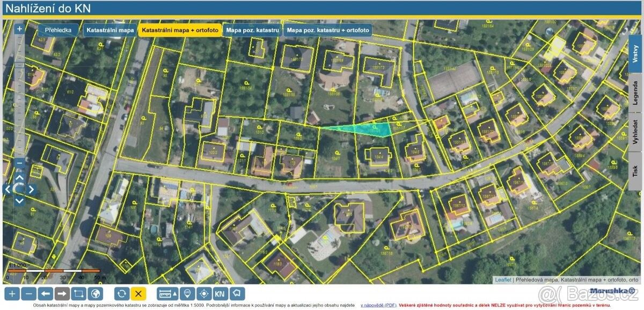Open the Přehledka overview panel
Screen dimensions: 644x310
(58, 31)
